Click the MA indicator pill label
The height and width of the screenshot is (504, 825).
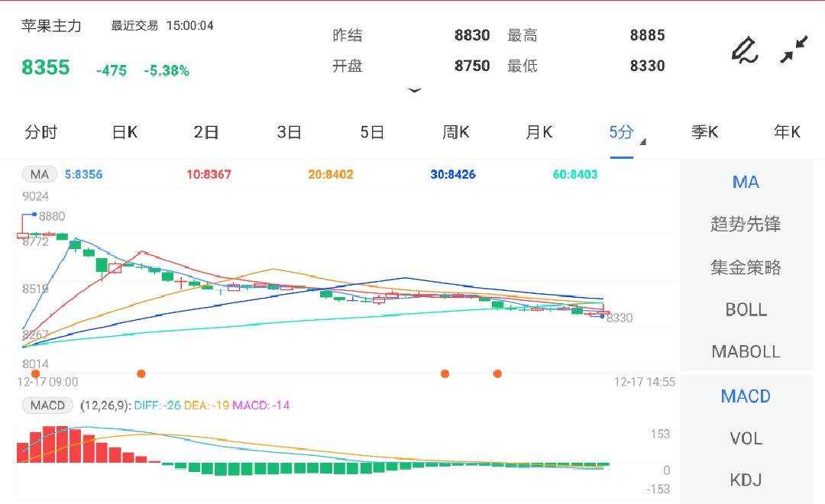(40, 174)
